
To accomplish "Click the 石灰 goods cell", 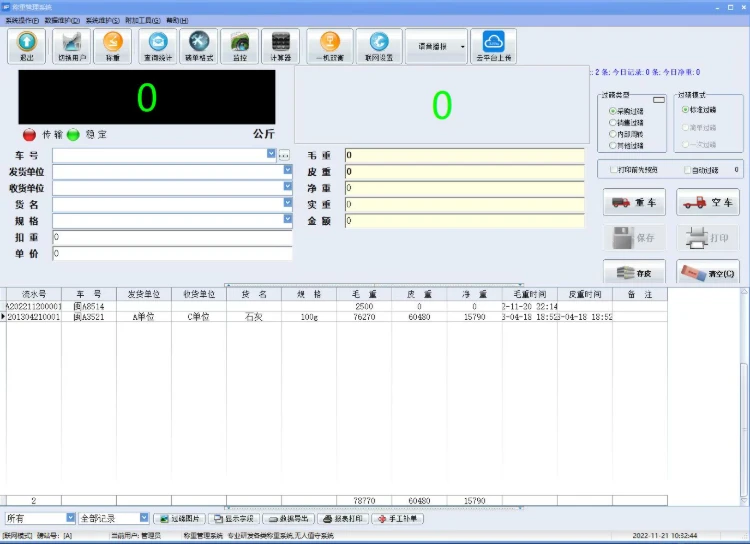I will click(254, 317).
